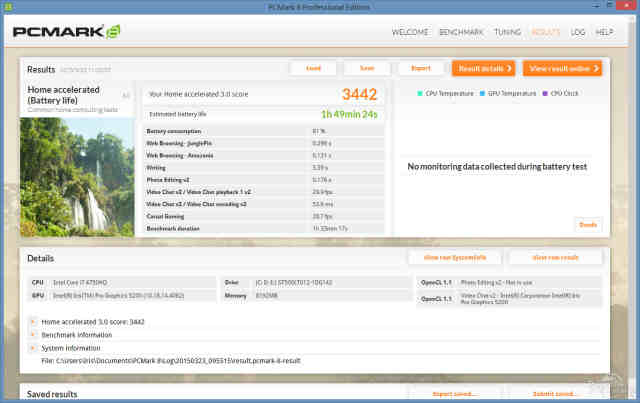Screen dimensions: 640x403
Task: Click the Battery consumption row
Action: tap(264, 131)
